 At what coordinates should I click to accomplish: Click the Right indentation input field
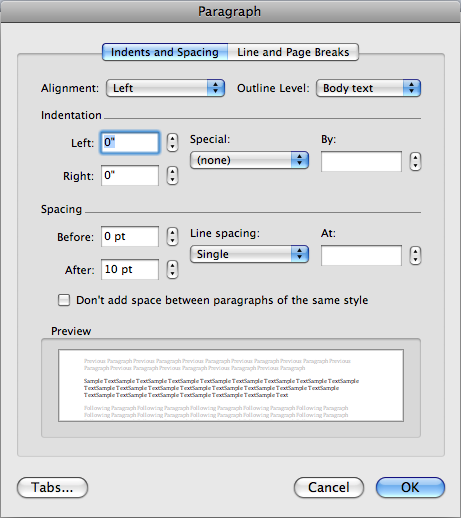[130, 175]
